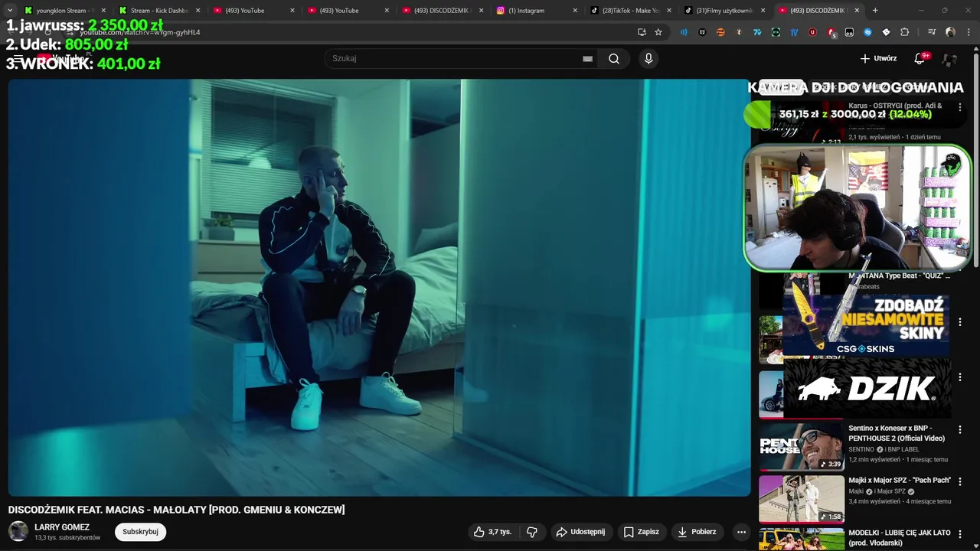The height and width of the screenshot is (551, 980).
Task: Click the SENTINO i BNP LABEL channel name
Action: 884,449
